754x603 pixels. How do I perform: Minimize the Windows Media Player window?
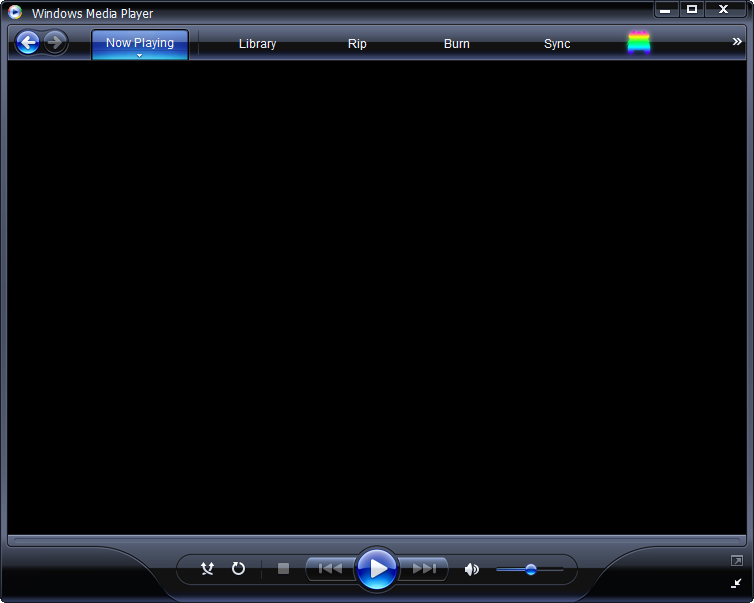(x=666, y=10)
